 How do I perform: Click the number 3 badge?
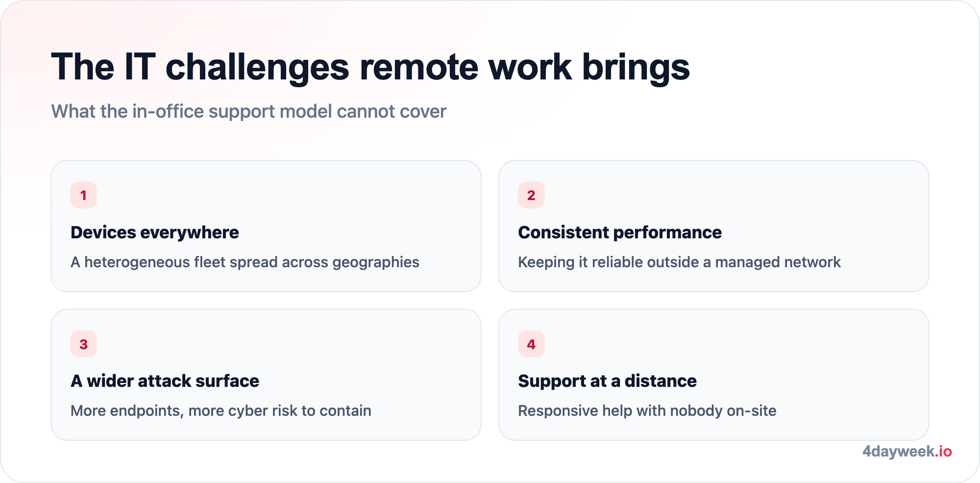pos(83,344)
